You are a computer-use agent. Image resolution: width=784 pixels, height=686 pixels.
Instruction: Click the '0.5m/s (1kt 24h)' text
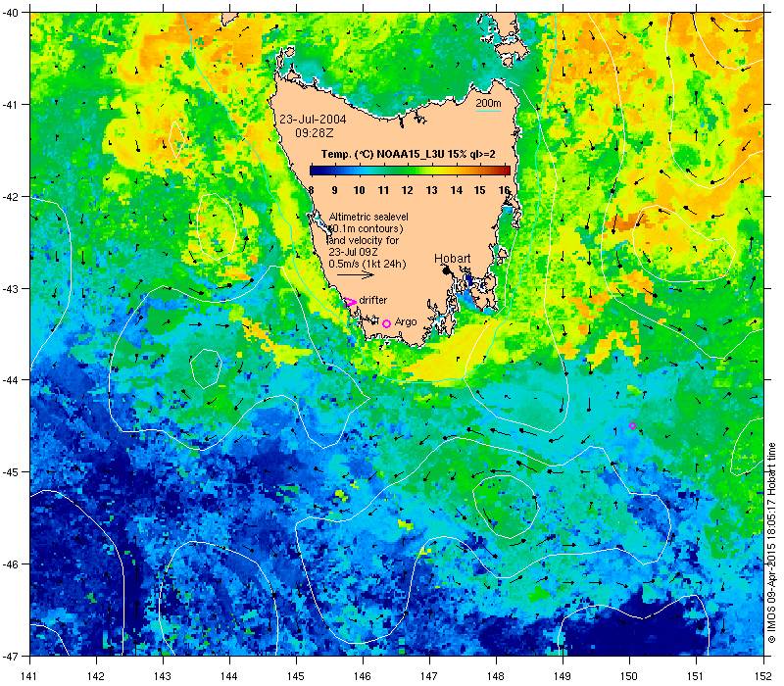[367, 264]
